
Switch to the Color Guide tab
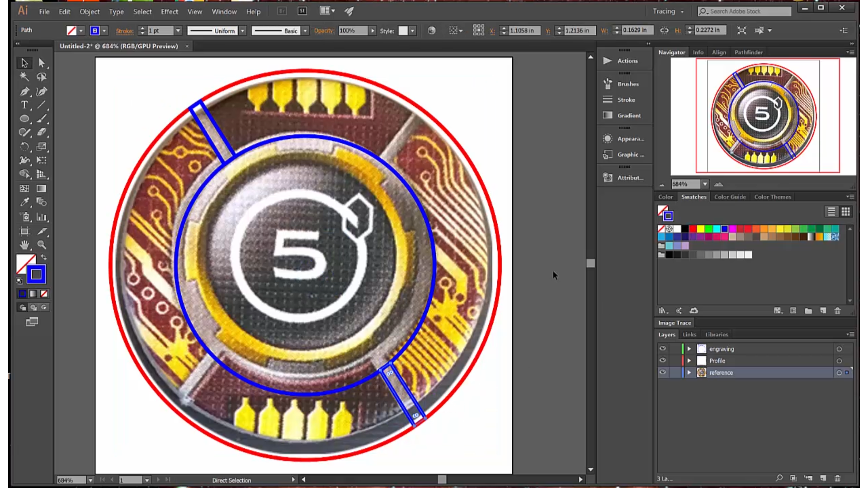click(730, 197)
